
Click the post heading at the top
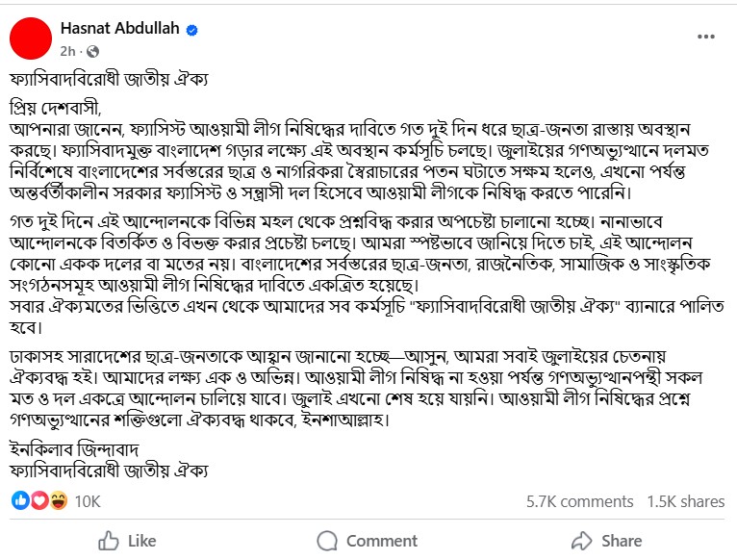point(112,77)
